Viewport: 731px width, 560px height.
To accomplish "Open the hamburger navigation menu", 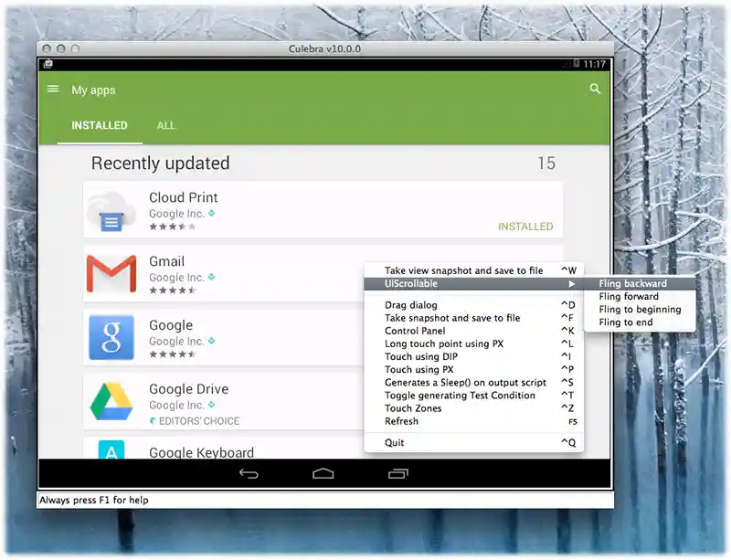I will coord(53,89).
